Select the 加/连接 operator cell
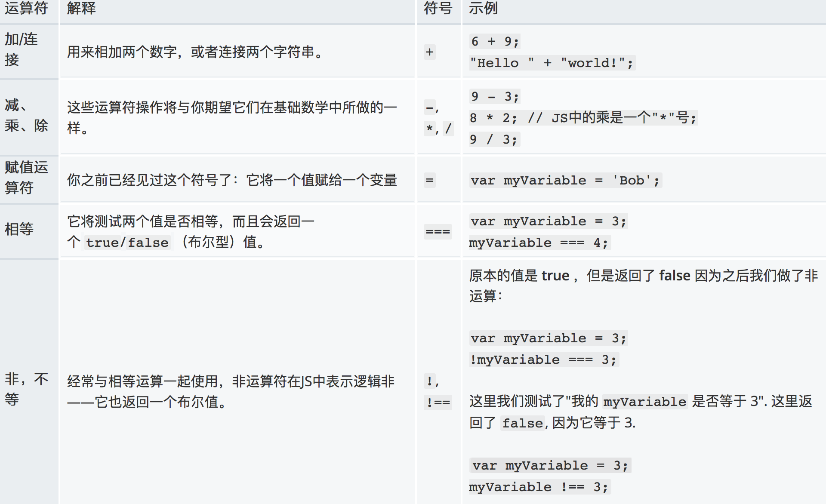This screenshot has height=504, width=826. click(29, 51)
